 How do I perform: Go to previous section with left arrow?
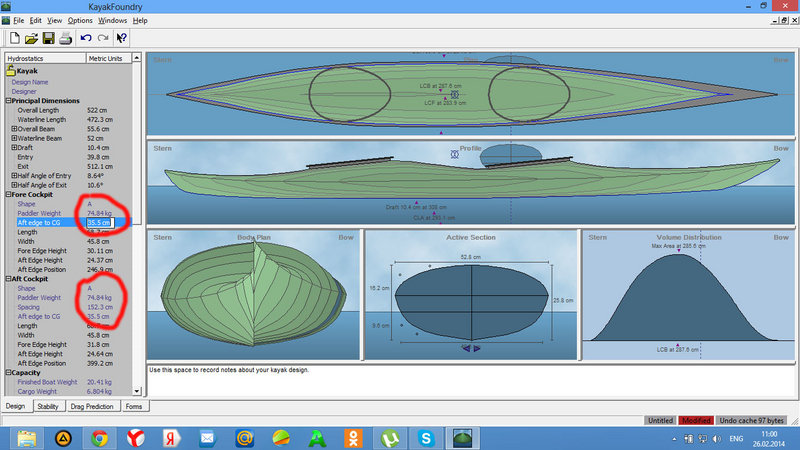tap(466, 348)
